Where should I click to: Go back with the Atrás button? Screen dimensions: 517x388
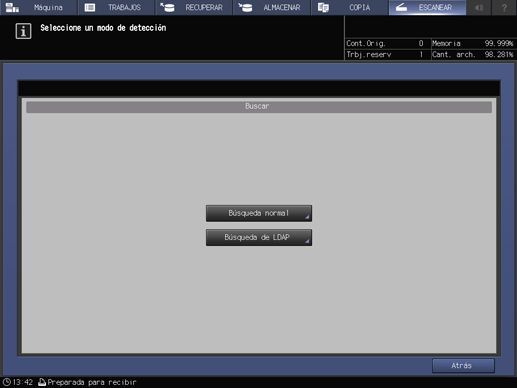(463, 366)
